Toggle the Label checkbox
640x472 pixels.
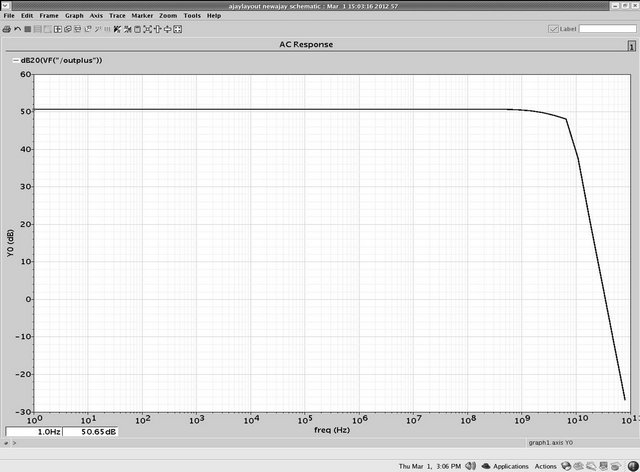(x=553, y=29)
